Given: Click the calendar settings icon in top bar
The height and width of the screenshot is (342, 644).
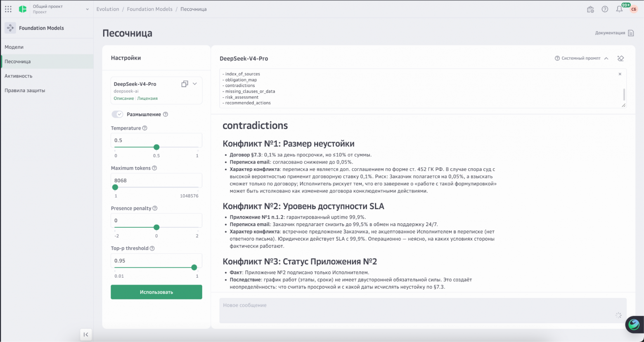Looking at the screenshot, I should [590, 9].
